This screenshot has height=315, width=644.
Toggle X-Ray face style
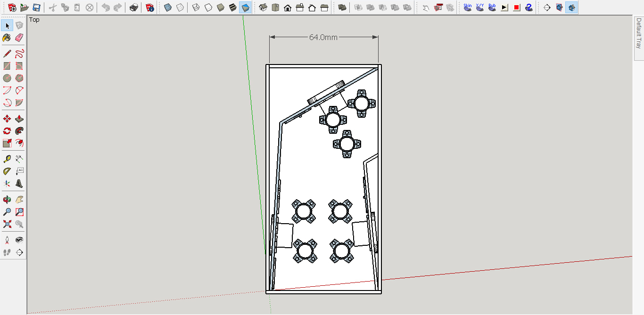[168, 8]
